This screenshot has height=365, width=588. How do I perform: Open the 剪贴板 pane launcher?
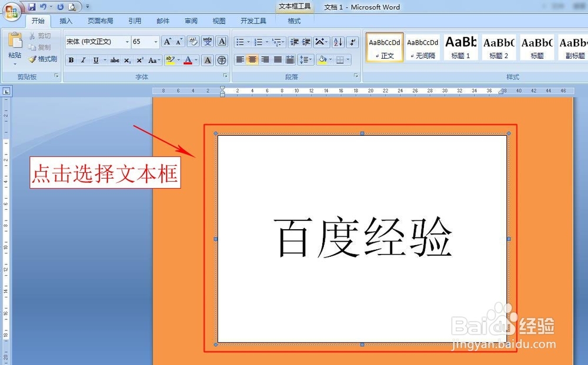(x=56, y=76)
